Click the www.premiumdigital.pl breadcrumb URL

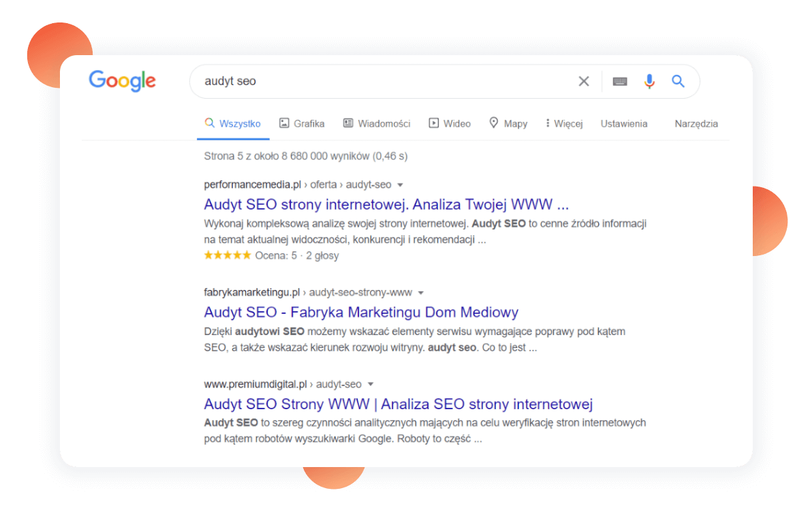coord(282,384)
